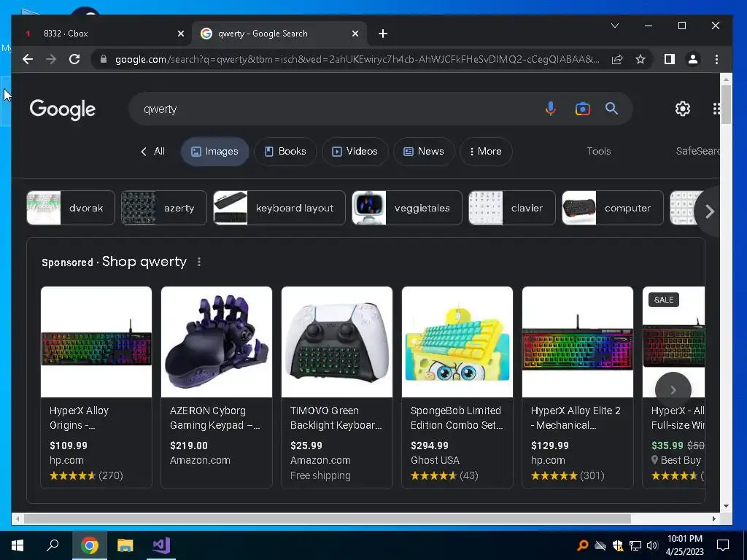747x560 pixels.
Task: Open Google Lens camera search
Action: point(582,109)
